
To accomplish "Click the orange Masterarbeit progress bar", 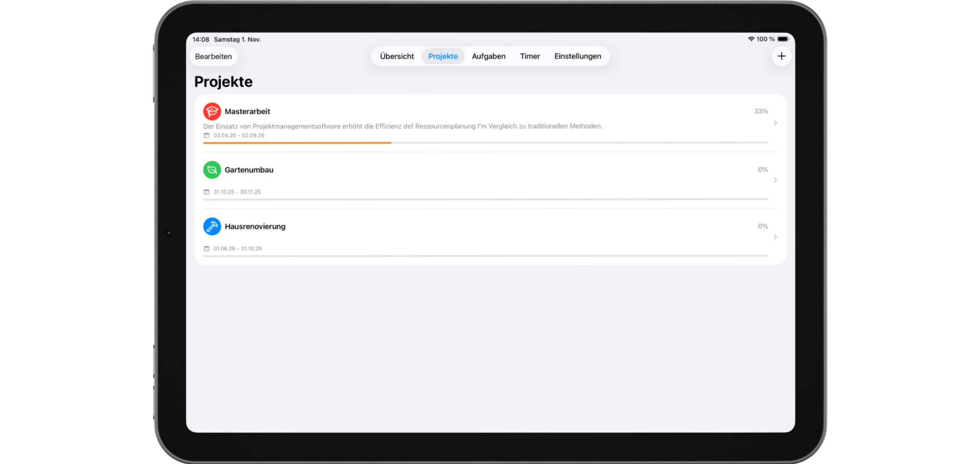I will tap(297, 143).
